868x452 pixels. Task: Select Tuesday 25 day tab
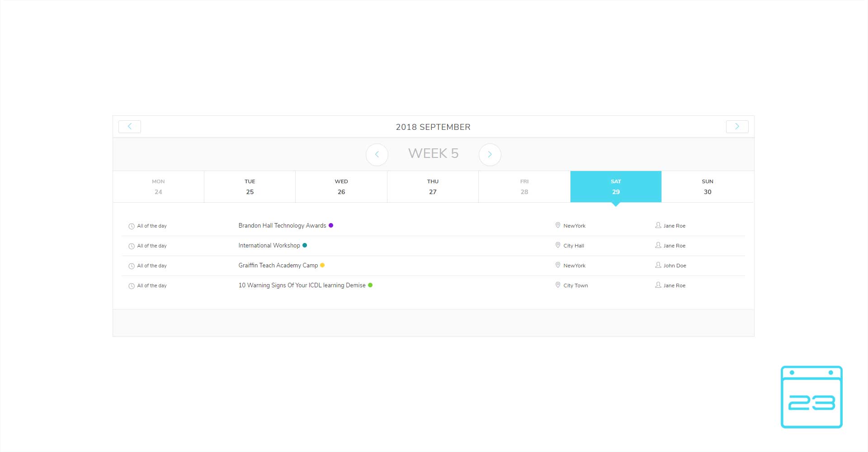pyautogui.click(x=250, y=186)
